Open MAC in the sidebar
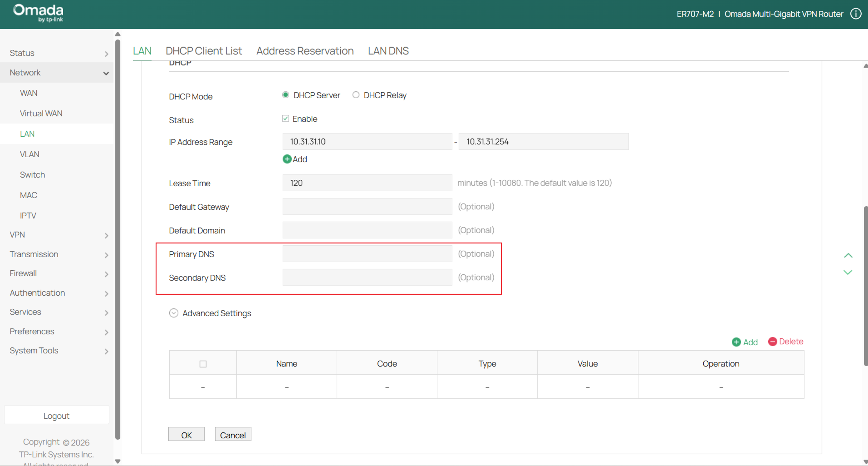This screenshot has height=466, width=868. (28, 195)
